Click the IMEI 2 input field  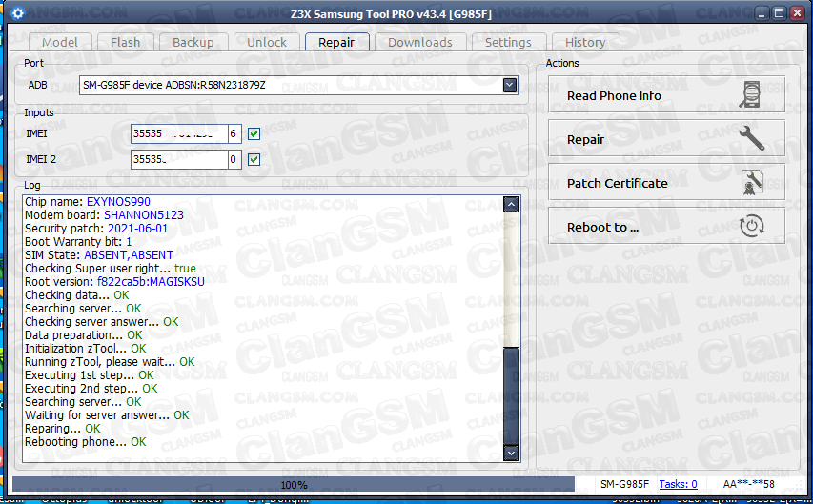pyautogui.click(x=186, y=160)
